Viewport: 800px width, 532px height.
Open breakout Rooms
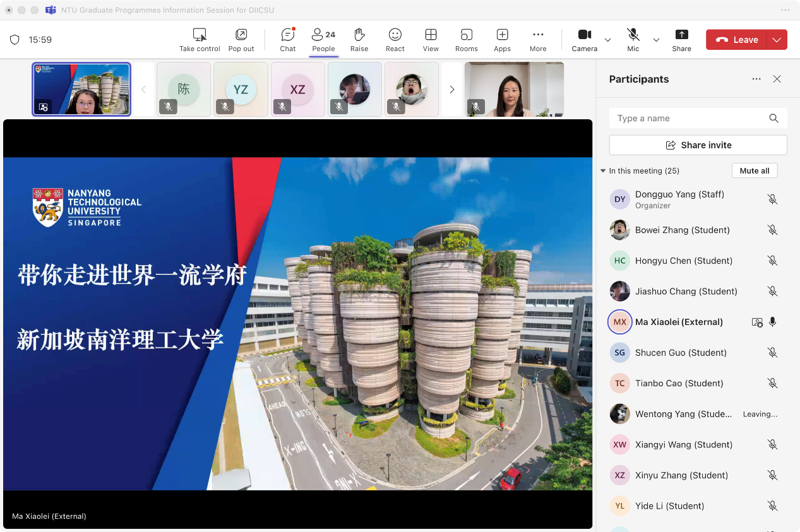pyautogui.click(x=466, y=40)
